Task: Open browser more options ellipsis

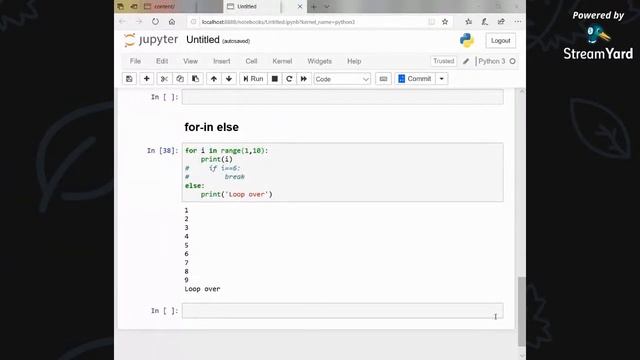Action: [518, 22]
